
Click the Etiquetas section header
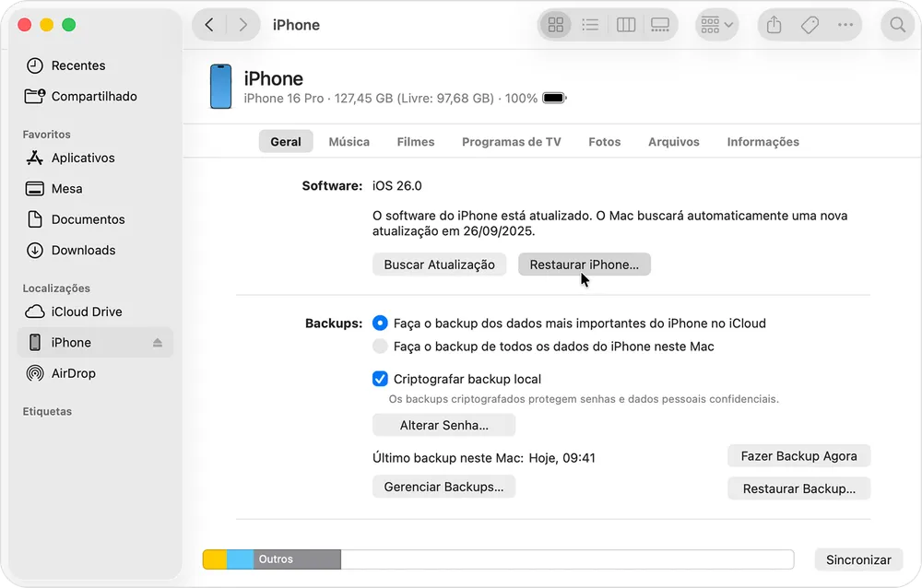pos(47,411)
